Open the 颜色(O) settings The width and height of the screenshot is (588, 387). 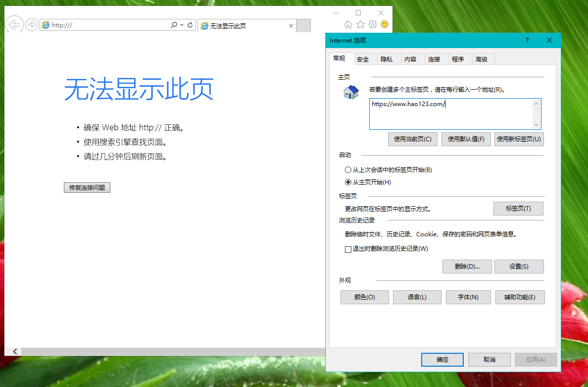pos(364,297)
